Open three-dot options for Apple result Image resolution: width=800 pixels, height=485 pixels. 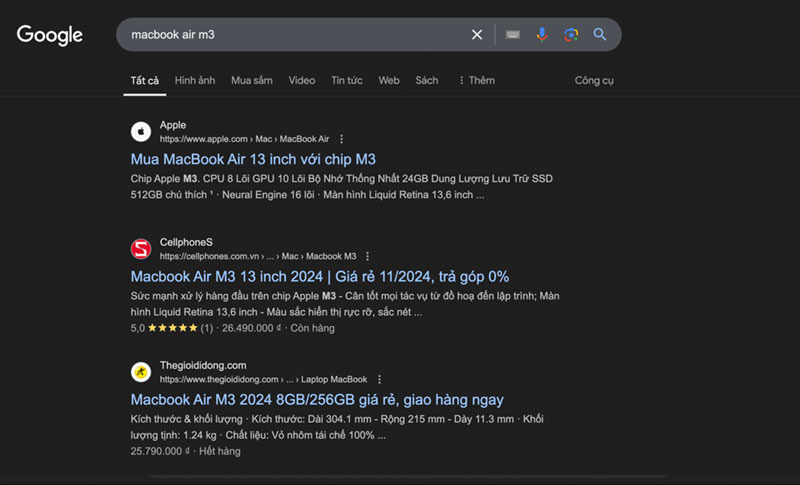pyautogui.click(x=342, y=139)
